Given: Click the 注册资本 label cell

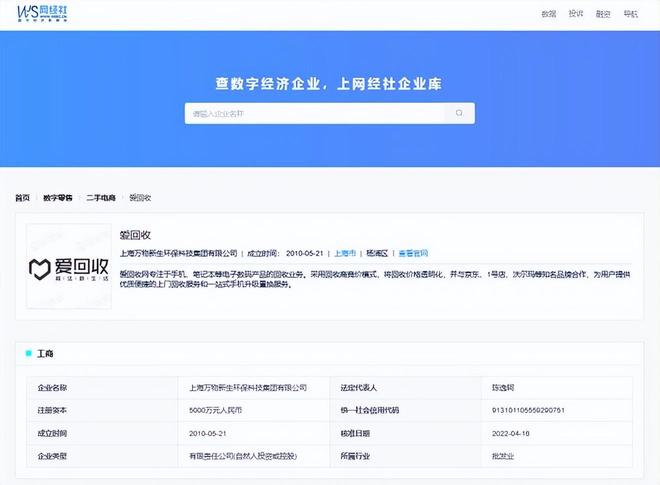Looking at the screenshot, I should [102, 410].
